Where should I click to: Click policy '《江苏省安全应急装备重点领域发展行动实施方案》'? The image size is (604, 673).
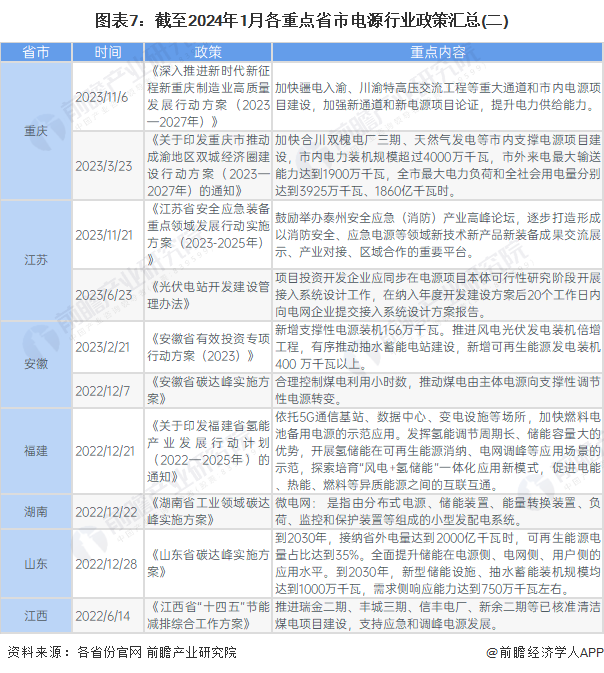coord(208,234)
